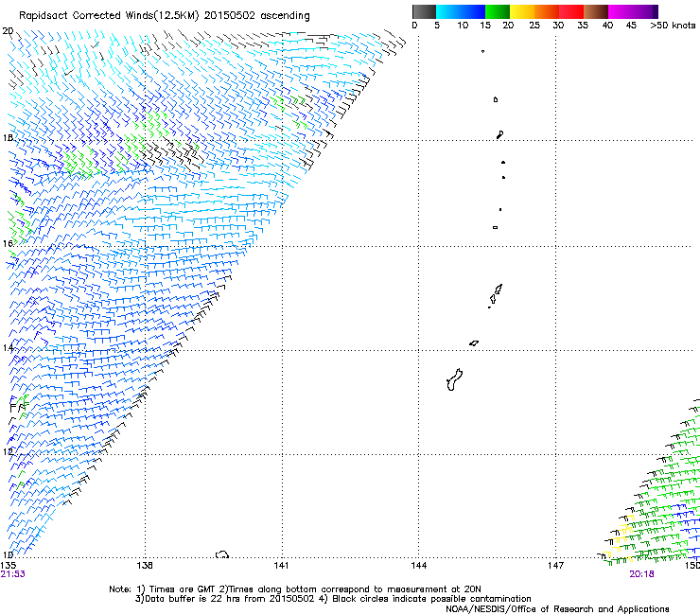Click the yellow 20-25 knots color band
The image size is (700, 615).
point(522,11)
